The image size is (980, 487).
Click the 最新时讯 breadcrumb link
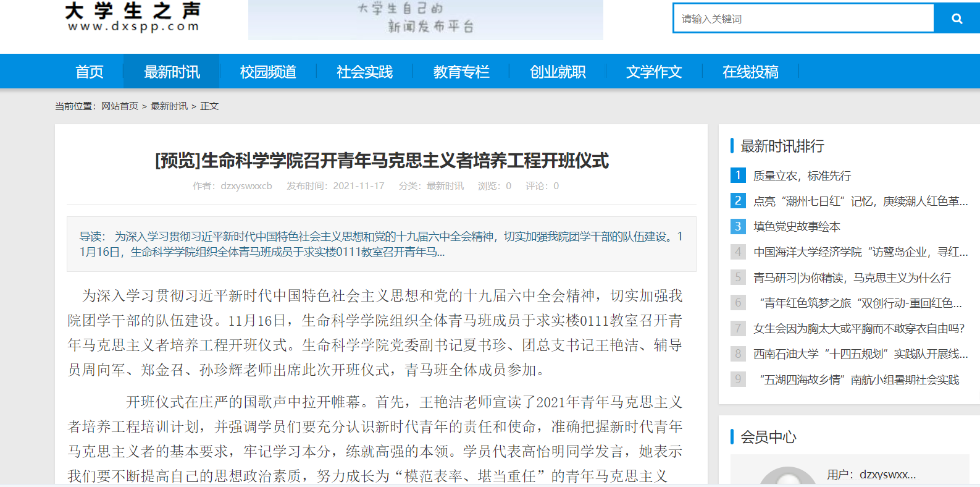pos(169,106)
